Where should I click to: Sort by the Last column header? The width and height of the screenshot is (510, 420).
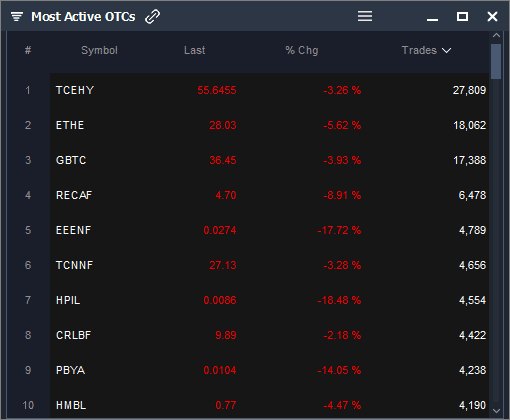click(x=195, y=50)
